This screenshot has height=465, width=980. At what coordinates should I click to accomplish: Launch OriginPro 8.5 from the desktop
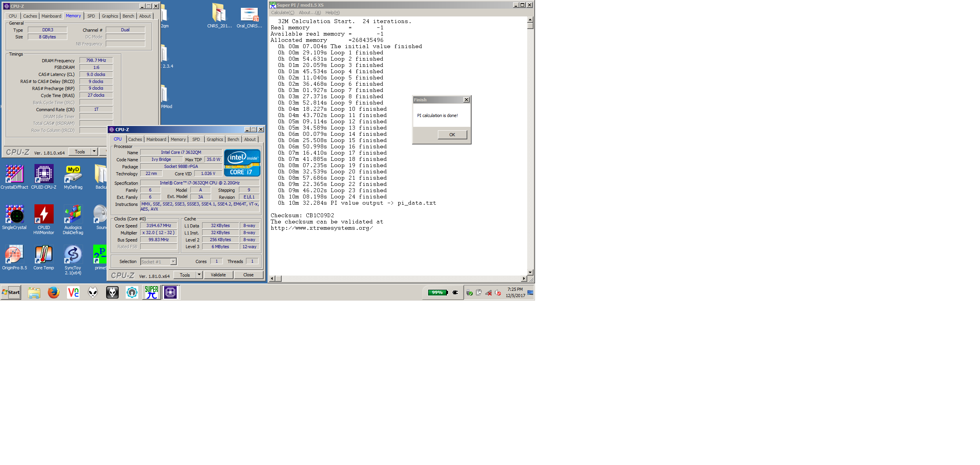[14, 258]
